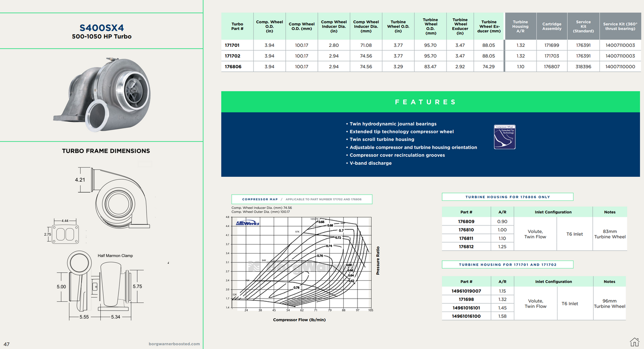This screenshot has height=349, width=644.
Task: Select turbo part 176806 in the specs table
Action: point(233,66)
